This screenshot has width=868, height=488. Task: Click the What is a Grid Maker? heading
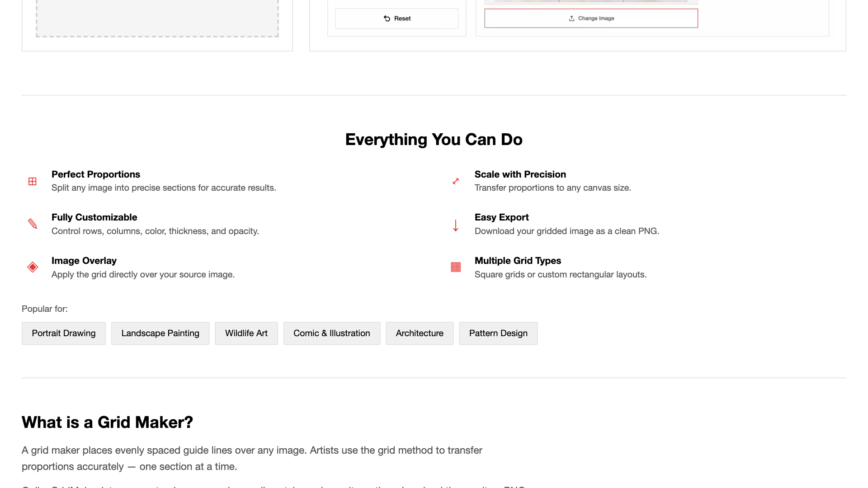click(x=107, y=422)
